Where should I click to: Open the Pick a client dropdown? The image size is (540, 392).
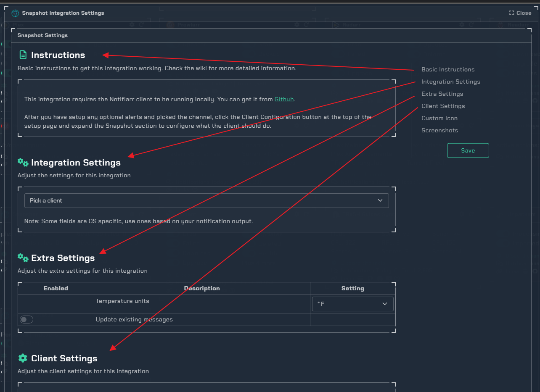(x=206, y=201)
